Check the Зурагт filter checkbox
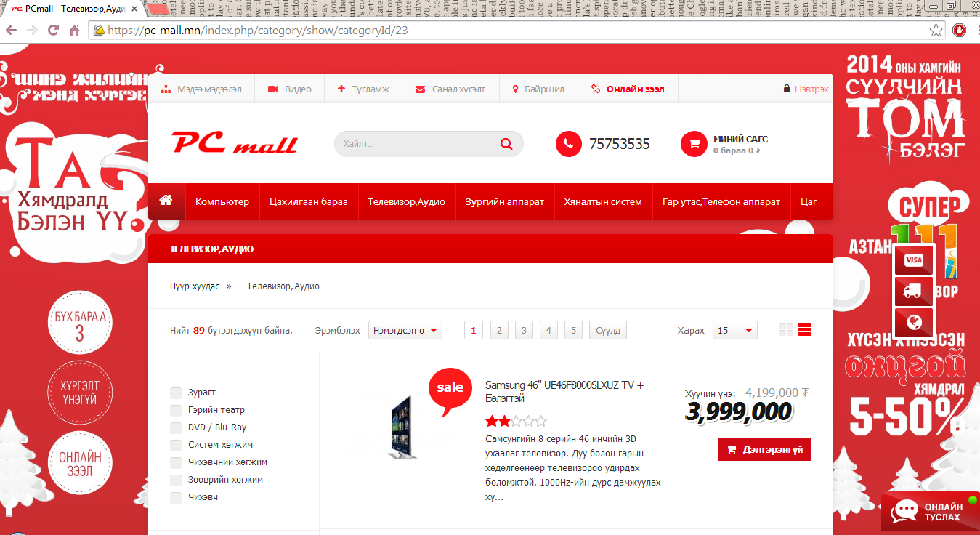The width and height of the screenshot is (980, 535). (176, 393)
